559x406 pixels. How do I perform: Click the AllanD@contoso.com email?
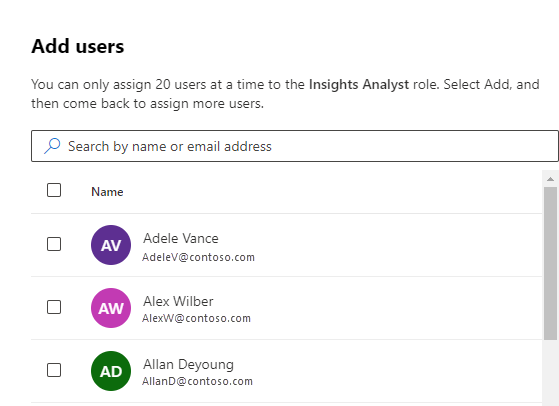[197, 381]
